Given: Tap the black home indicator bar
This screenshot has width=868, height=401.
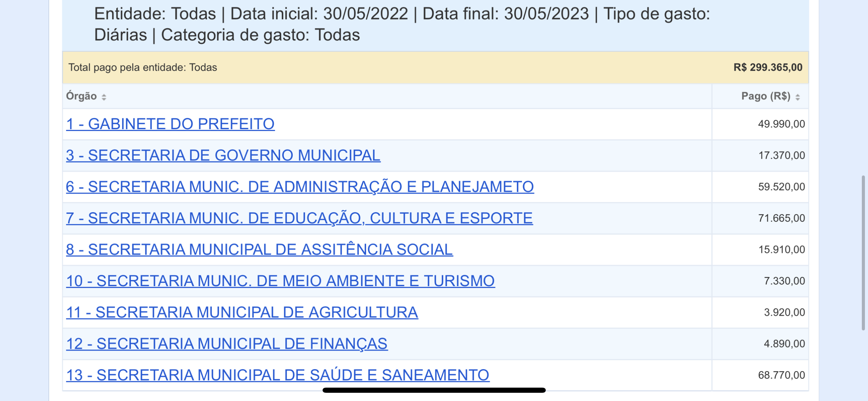Looking at the screenshot, I should 434,390.
